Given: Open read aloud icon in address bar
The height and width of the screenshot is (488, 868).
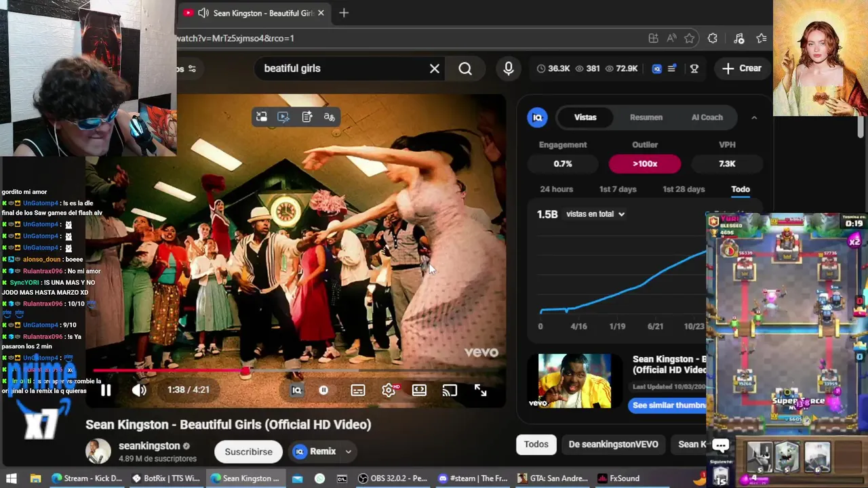Looking at the screenshot, I should pos(671,39).
